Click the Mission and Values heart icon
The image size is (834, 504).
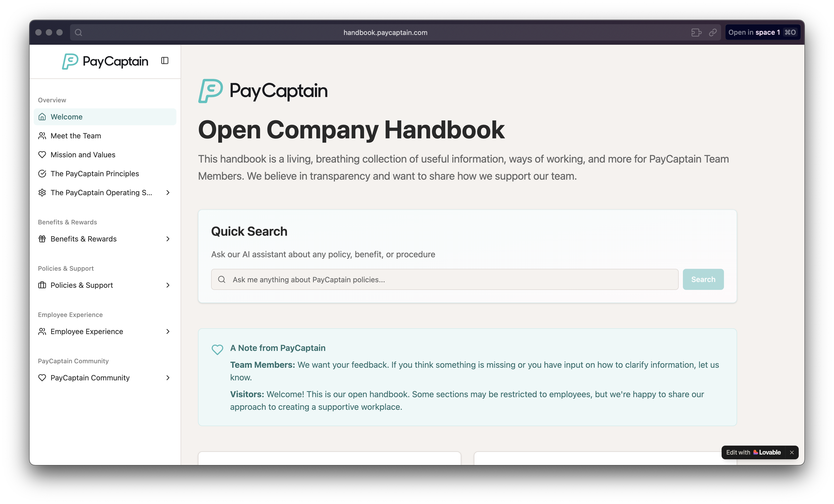(x=42, y=155)
